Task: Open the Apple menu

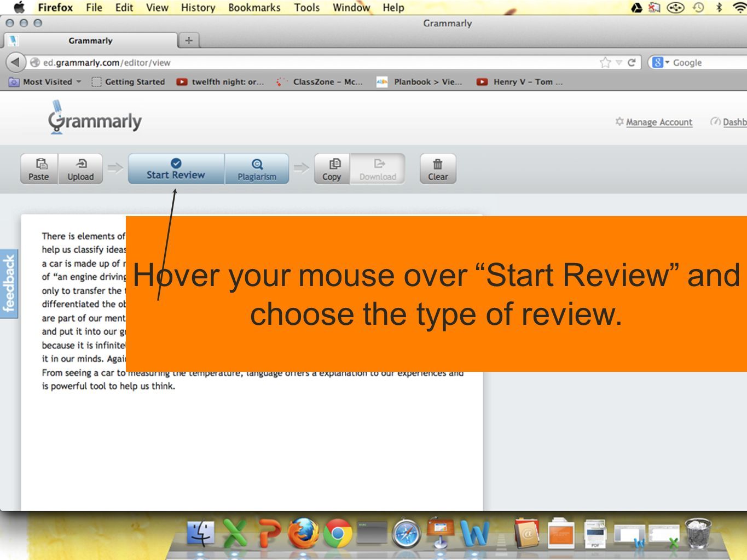Action: pos(19,8)
